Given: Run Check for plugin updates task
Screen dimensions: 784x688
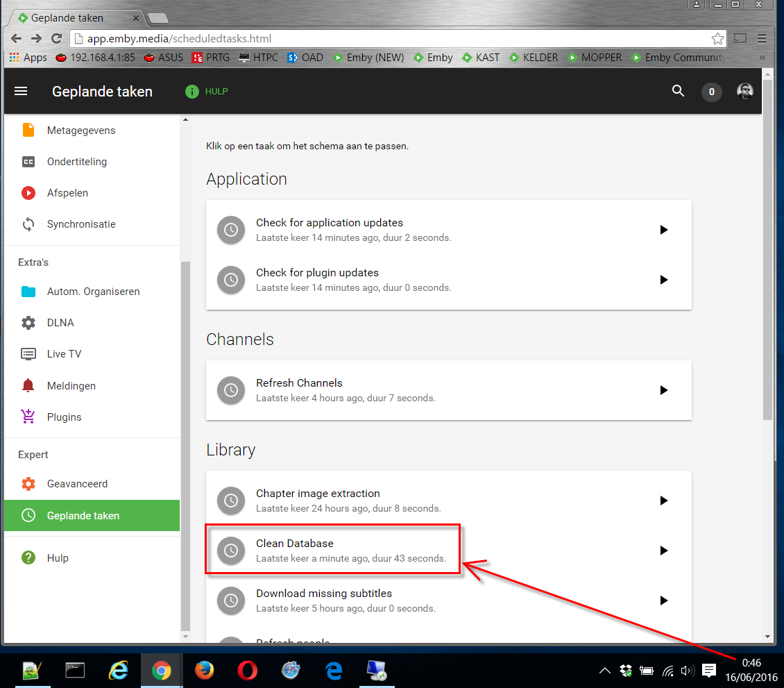Looking at the screenshot, I should pos(663,280).
